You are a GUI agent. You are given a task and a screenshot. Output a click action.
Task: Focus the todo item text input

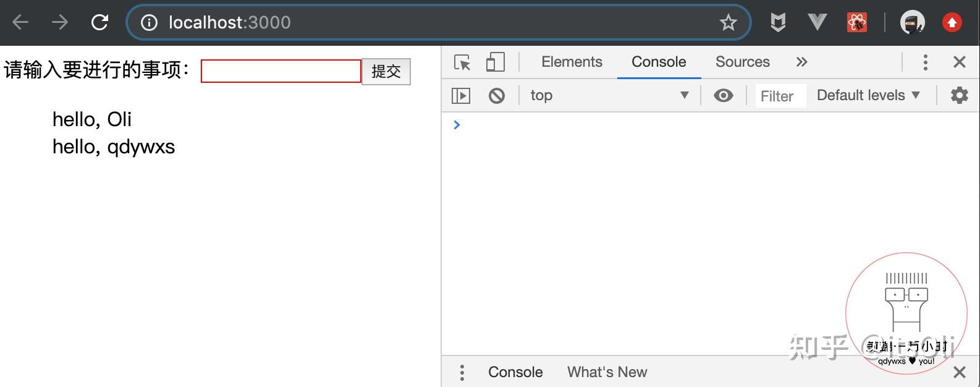[x=281, y=71]
